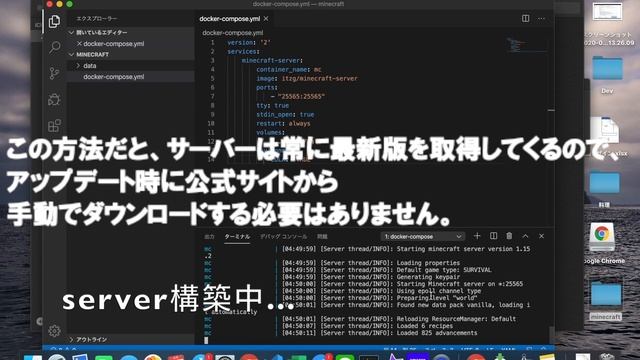Open the xlsx file on desktop
640x360 pixels.
[x=607, y=137]
